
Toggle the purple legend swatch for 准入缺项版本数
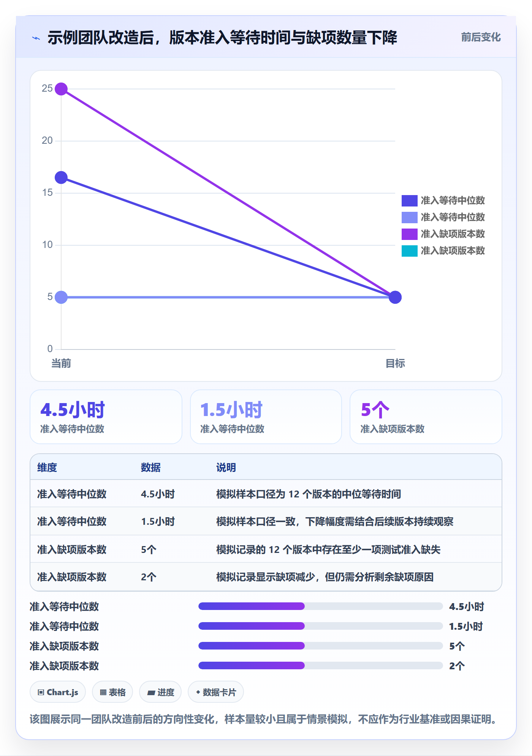[x=409, y=234]
